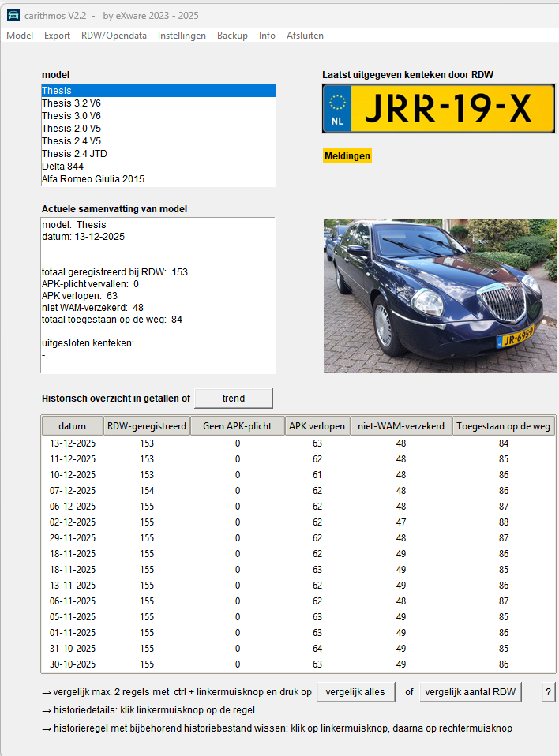This screenshot has height=756, width=559.
Task: Open the Instellingen menu
Action: 182,36
